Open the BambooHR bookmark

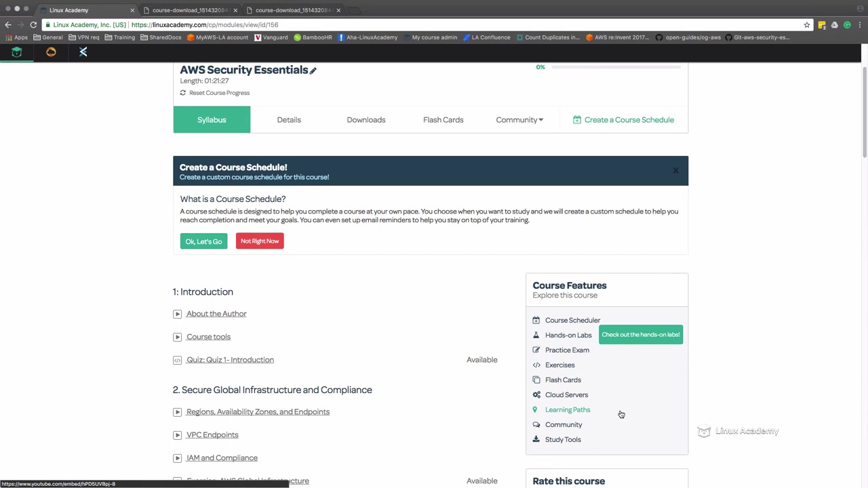[313, 37]
